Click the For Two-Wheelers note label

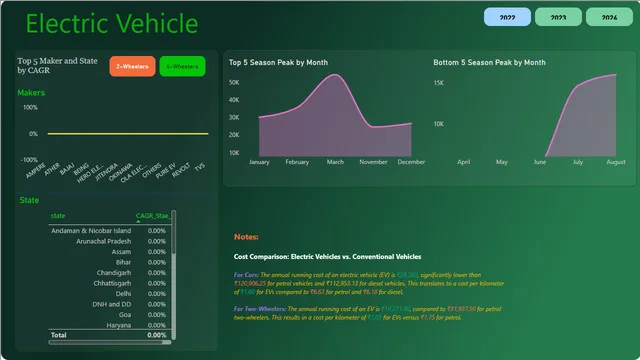click(x=260, y=309)
